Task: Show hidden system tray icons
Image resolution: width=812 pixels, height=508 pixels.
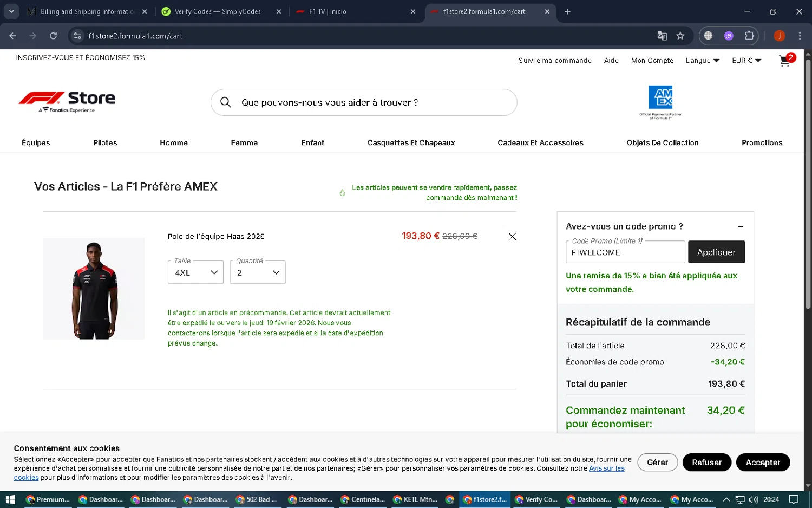Action: point(726,499)
